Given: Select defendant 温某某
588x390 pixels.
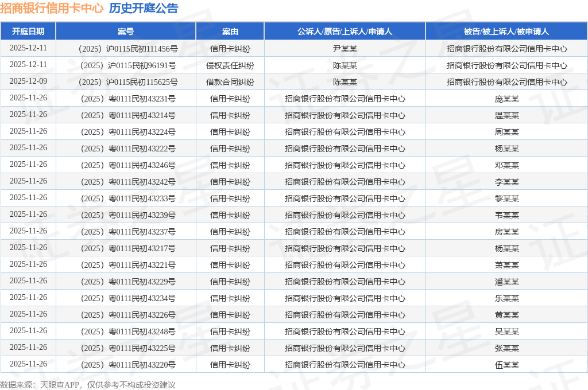Looking at the screenshot, I should [506, 115].
